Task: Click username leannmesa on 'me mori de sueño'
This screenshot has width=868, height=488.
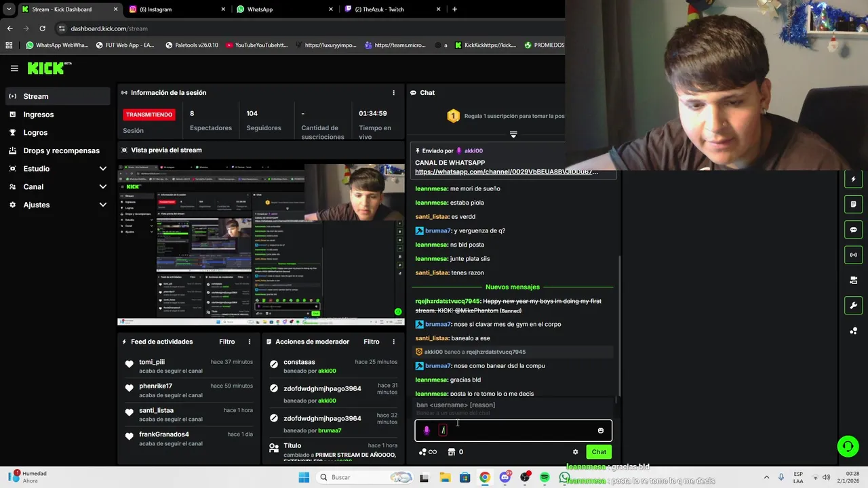Action: pos(431,189)
